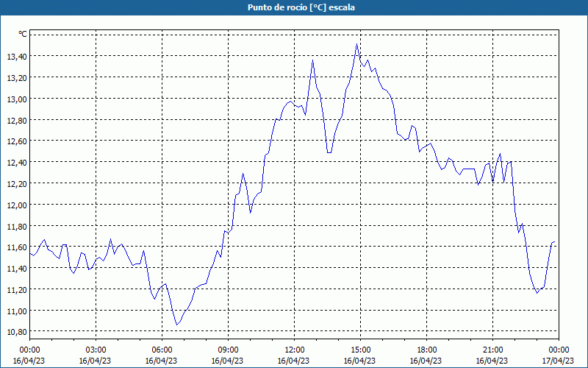Click the 18:00 time label
The width and height of the screenshot is (588, 368).
pyautogui.click(x=427, y=350)
